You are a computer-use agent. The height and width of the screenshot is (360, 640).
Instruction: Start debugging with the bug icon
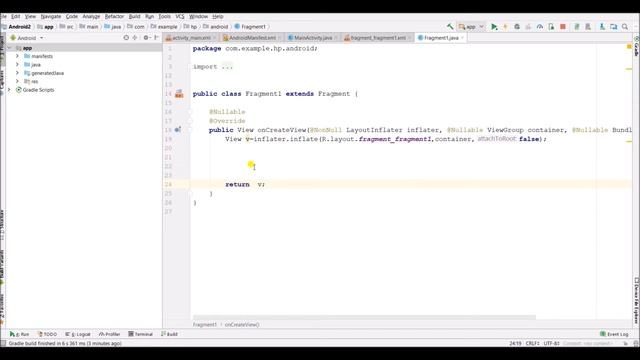click(517, 27)
